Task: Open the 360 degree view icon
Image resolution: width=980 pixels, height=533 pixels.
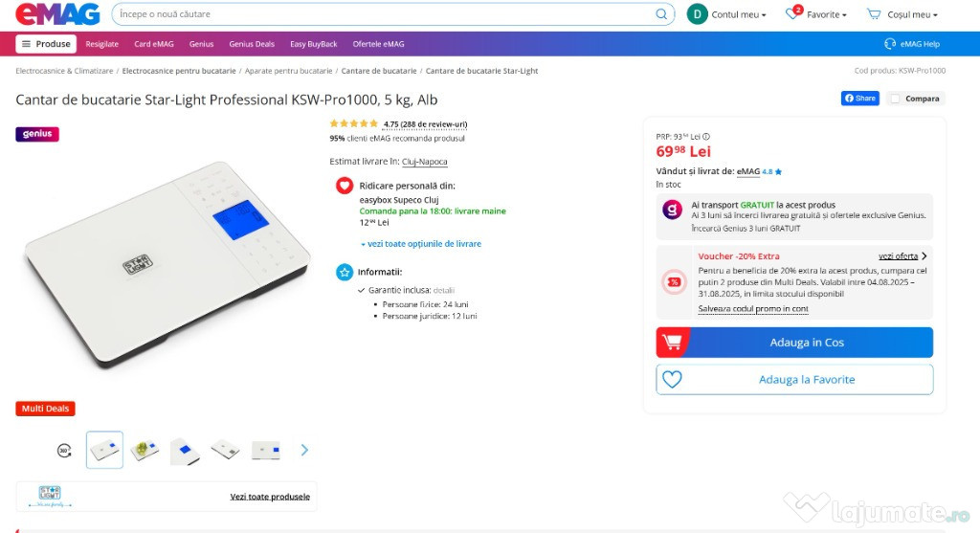Action: tap(64, 450)
